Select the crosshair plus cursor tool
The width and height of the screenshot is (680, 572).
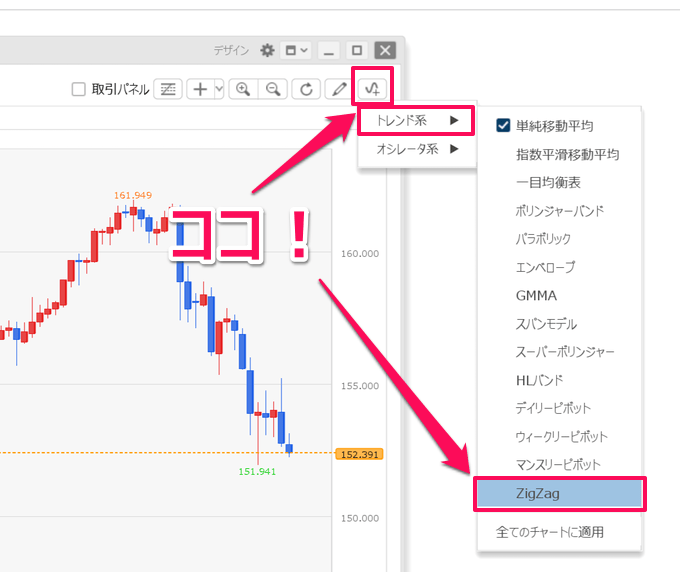coord(200,89)
